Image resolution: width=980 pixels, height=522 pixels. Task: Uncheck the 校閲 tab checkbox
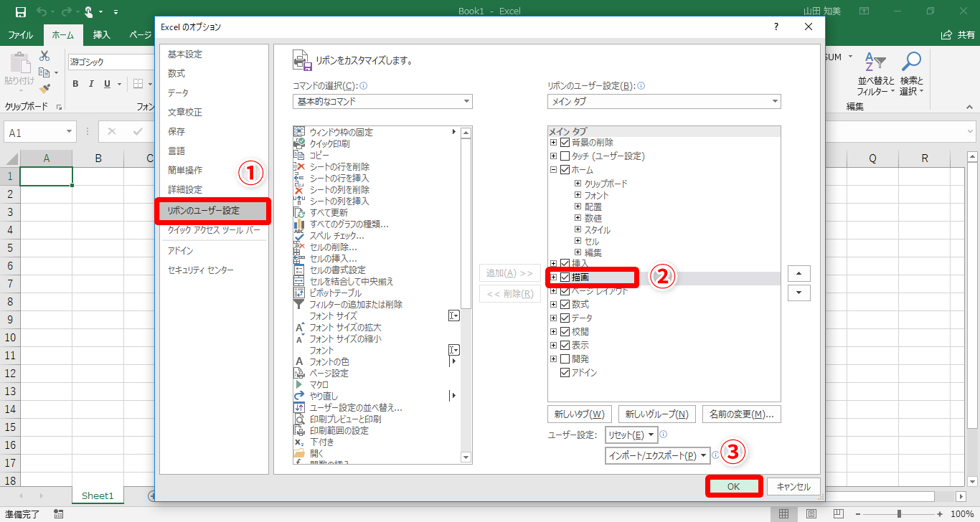(565, 332)
